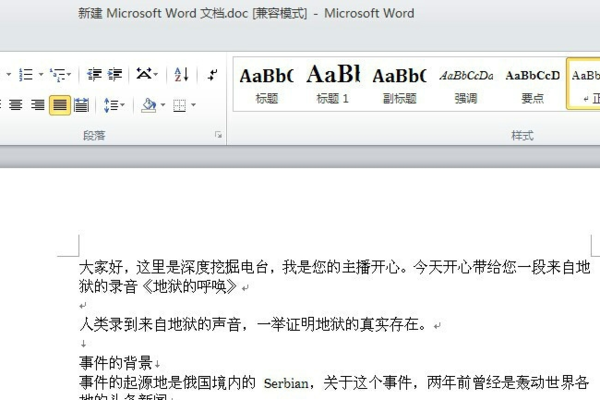Click in the 事件的背景 text line
This screenshot has width=600, height=400.
pyautogui.click(x=116, y=363)
